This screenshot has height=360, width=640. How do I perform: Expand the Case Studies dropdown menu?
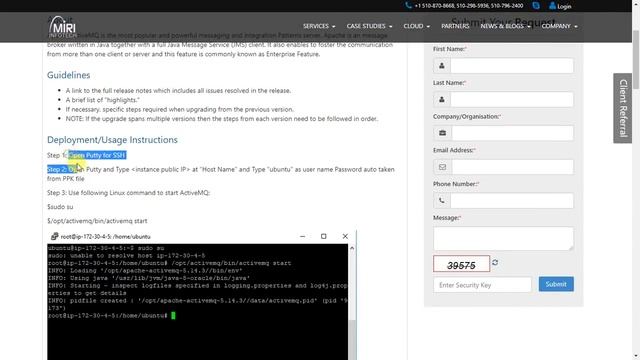click(369, 26)
